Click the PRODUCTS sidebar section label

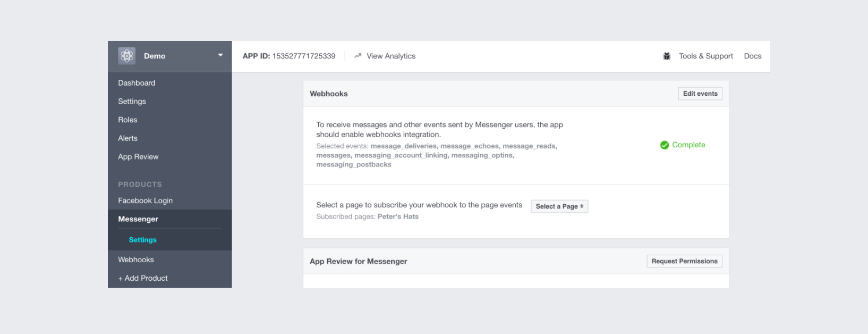point(140,185)
